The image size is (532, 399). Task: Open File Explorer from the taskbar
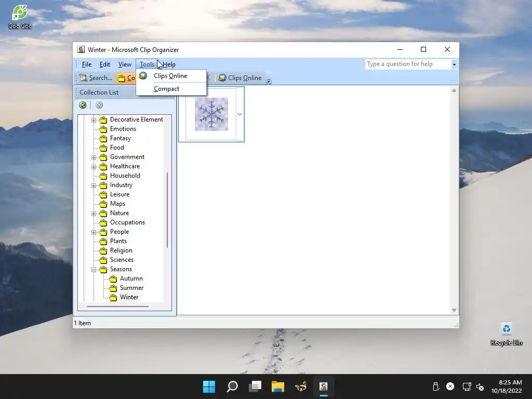(x=278, y=387)
